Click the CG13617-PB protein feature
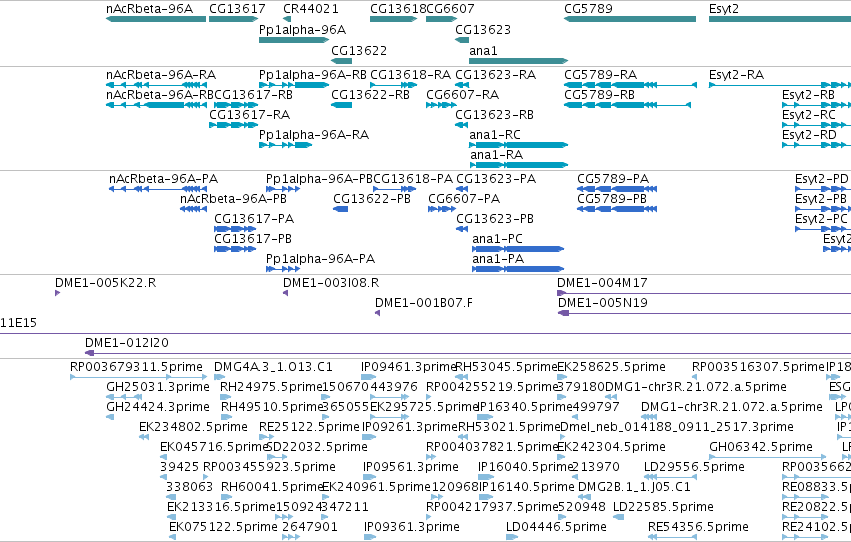Viewport: 851px width, 542px height. pos(235,249)
